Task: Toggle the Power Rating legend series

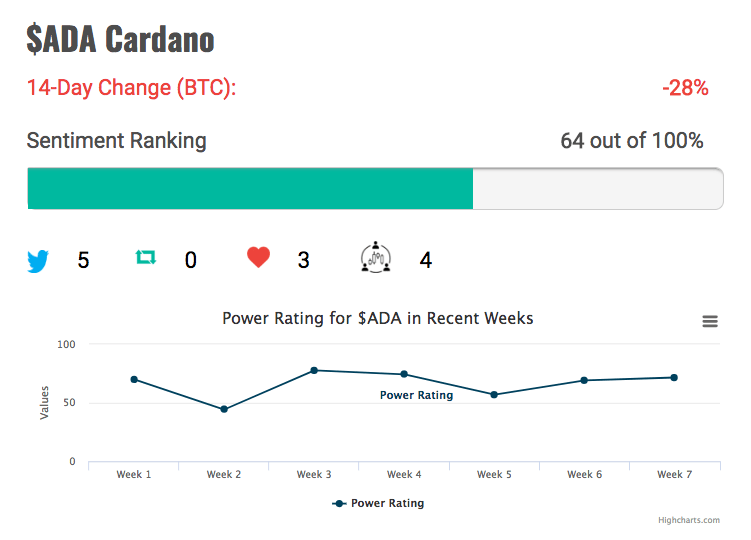Action: 378,503
